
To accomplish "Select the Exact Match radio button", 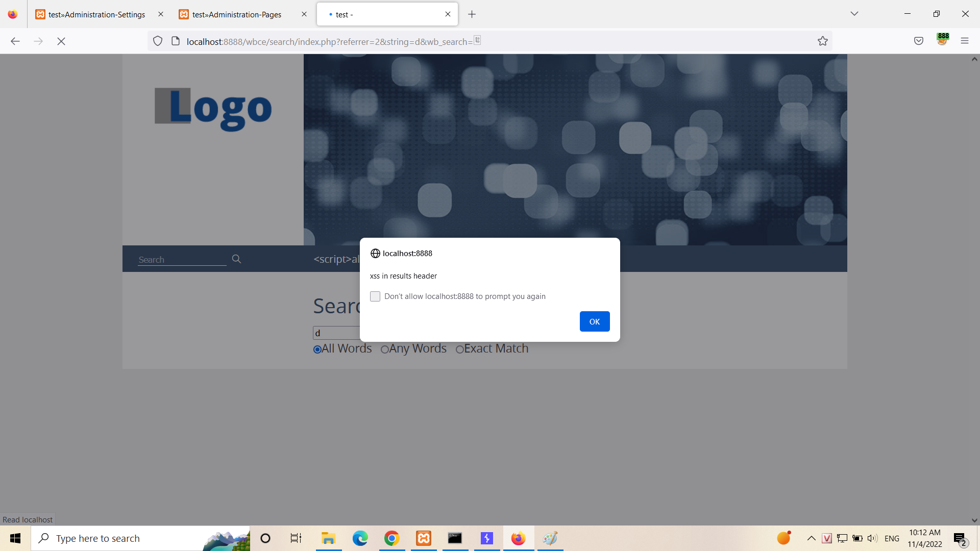I will tap(459, 349).
